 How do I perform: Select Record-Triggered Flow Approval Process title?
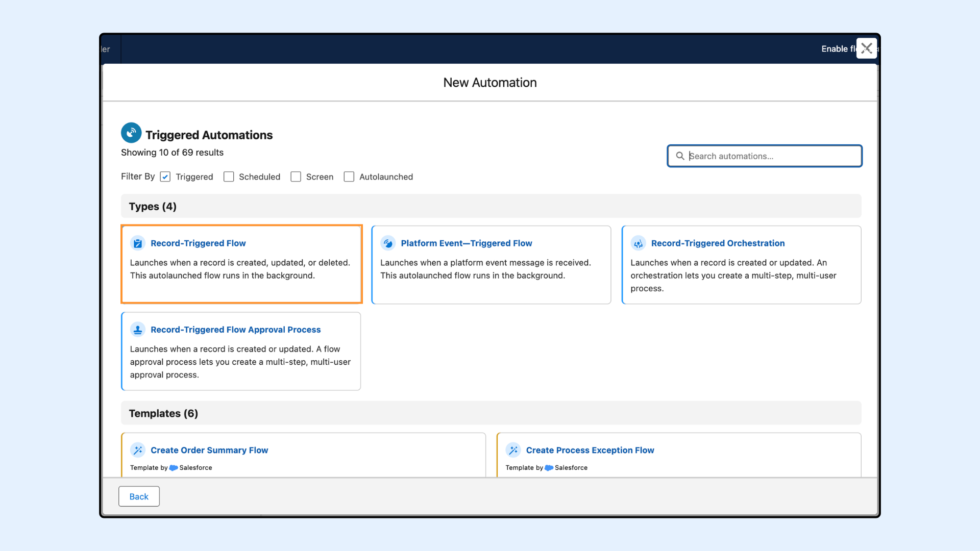pyautogui.click(x=235, y=330)
